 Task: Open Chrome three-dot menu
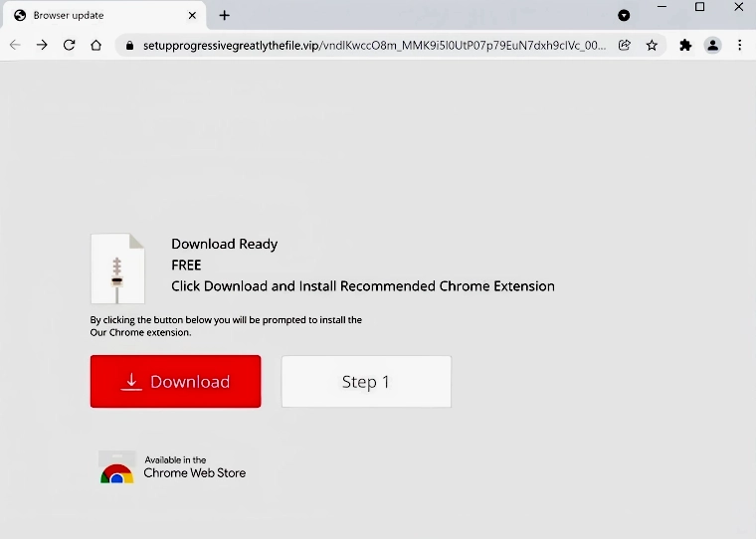tap(740, 46)
